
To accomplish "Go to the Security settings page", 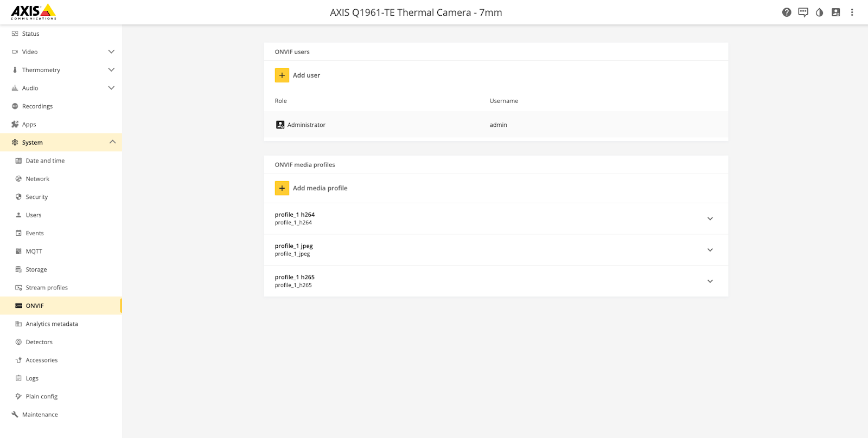I will (37, 197).
